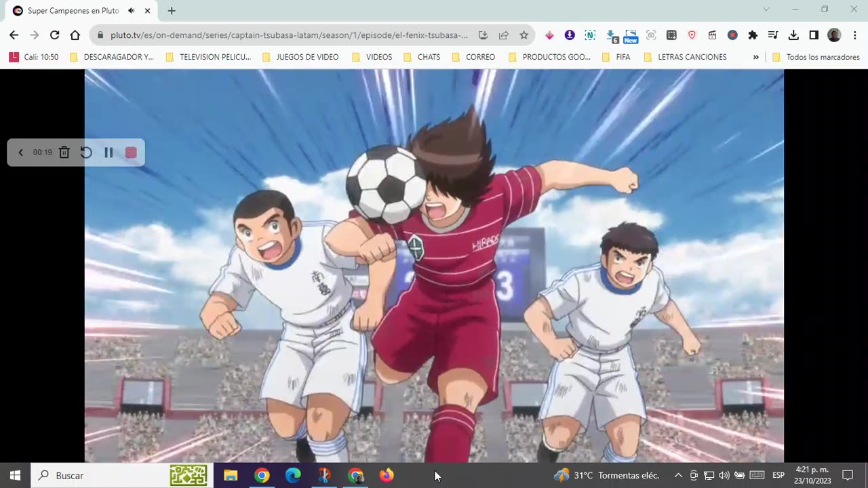This screenshot has width=868, height=488.
Task: Open the tab search chevron
Action: point(766,9)
